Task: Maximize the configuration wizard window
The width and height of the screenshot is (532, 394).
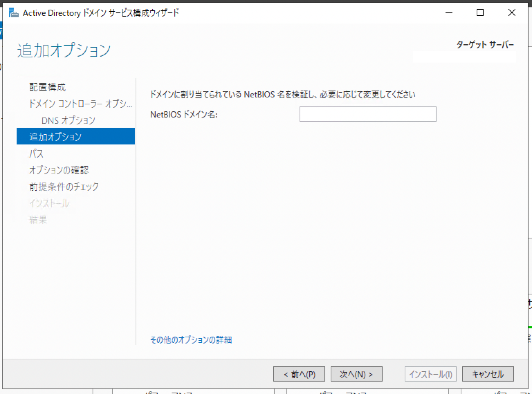Action: click(480, 13)
